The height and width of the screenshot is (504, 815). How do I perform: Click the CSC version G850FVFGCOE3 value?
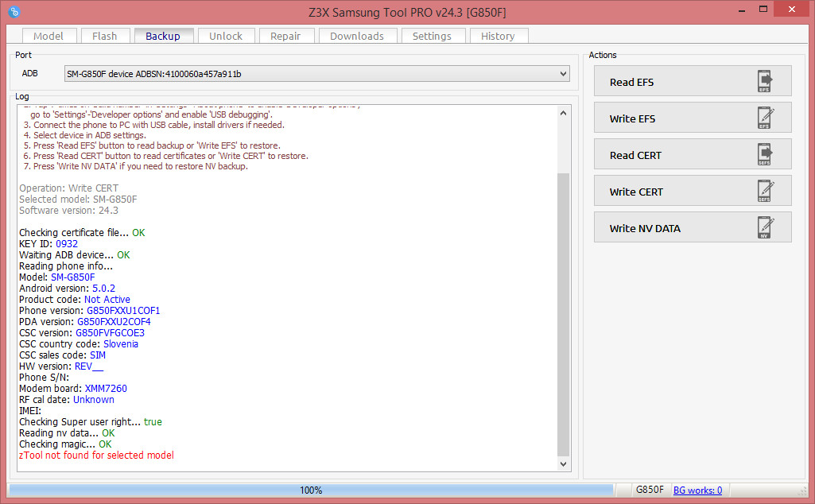(x=111, y=333)
